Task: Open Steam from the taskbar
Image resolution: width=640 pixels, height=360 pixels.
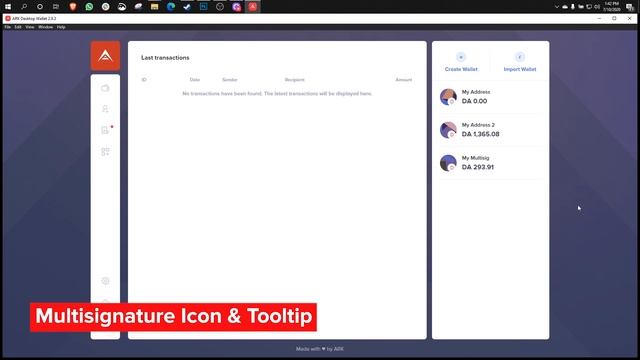Action: [x=187, y=7]
